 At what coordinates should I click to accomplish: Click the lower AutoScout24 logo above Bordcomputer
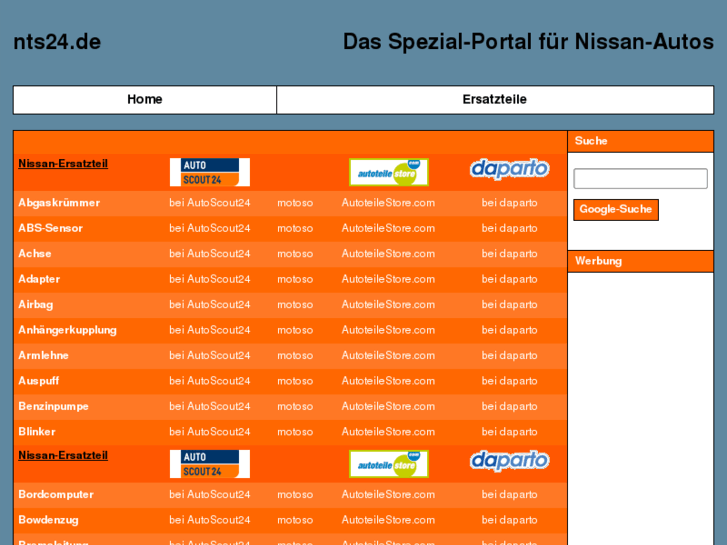pos(210,464)
